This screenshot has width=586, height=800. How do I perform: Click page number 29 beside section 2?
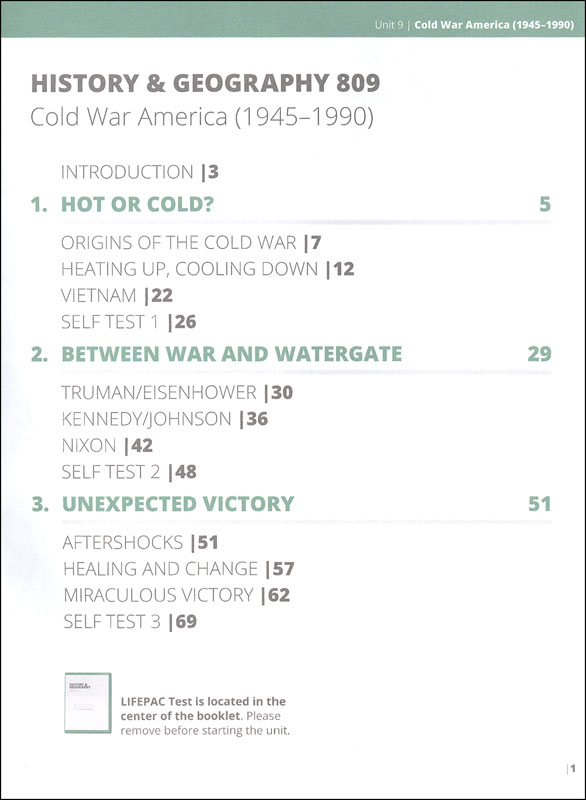click(540, 354)
